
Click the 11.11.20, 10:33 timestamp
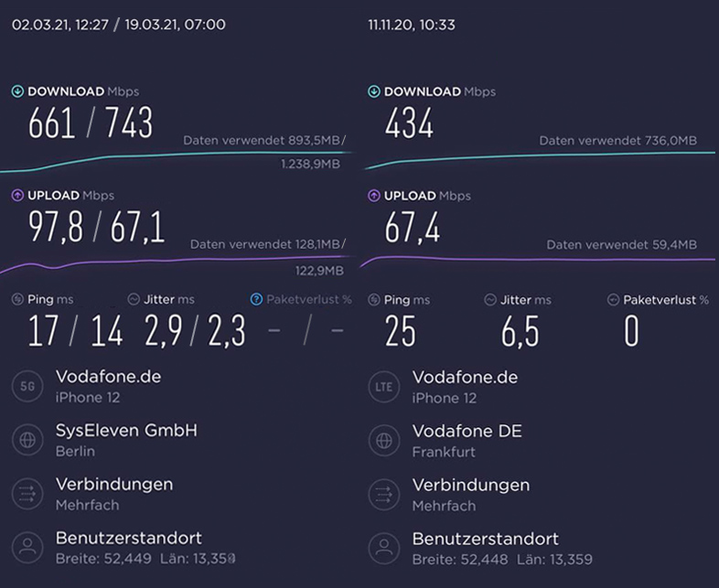pos(412,25)
